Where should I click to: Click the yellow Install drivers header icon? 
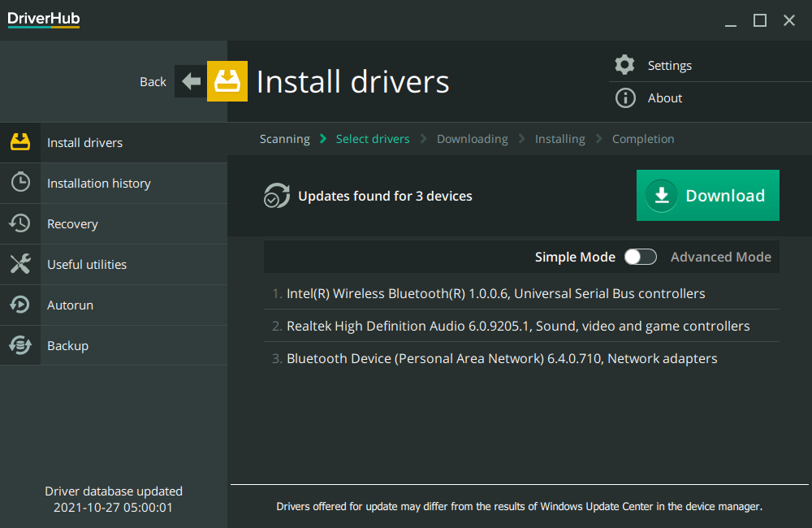[227, 81]
